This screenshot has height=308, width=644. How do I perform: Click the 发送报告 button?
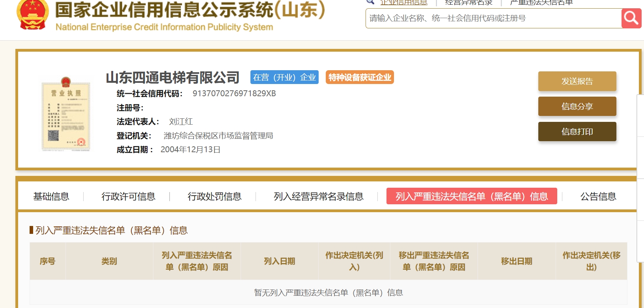coord(577,81)
